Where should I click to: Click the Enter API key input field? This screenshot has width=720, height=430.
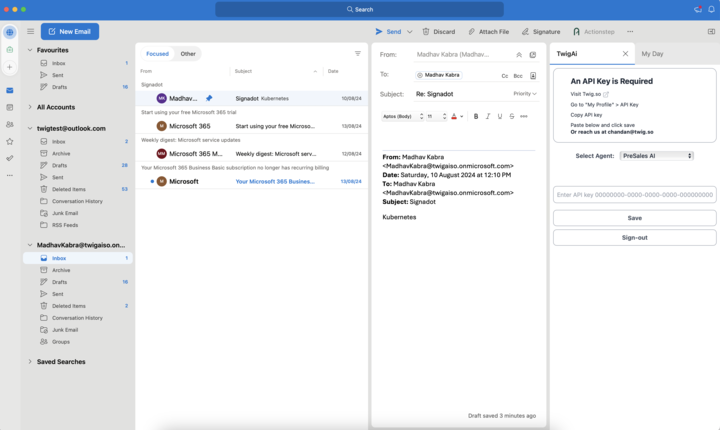[634, 195]
